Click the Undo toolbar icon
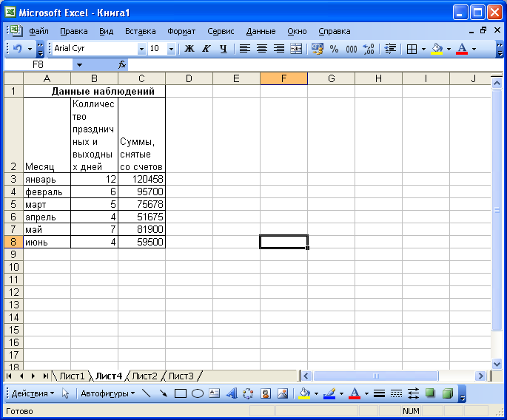The height and width of the screenshot is (420, 507). coord(18,49)
